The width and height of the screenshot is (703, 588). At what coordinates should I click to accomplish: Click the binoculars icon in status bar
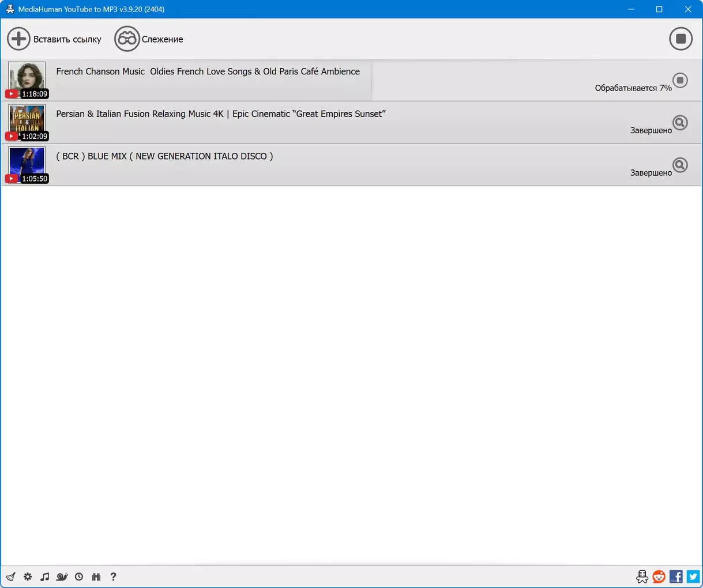[x=96, y=576]
